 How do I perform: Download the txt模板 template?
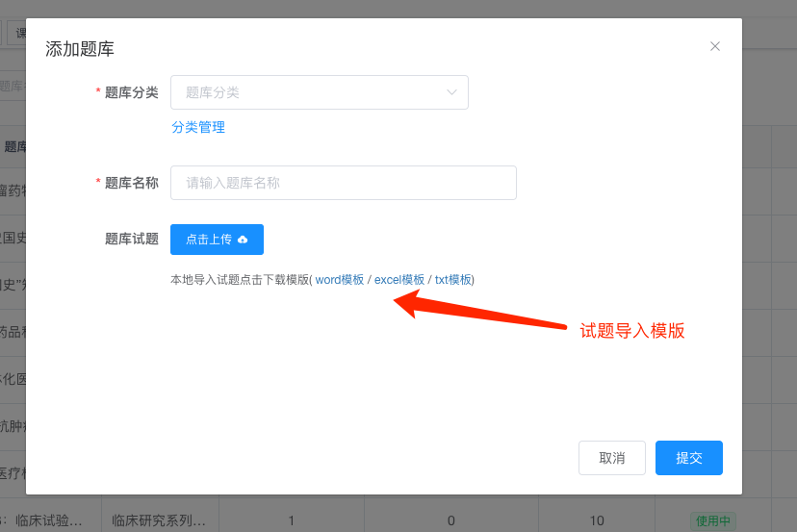[453, 280]
